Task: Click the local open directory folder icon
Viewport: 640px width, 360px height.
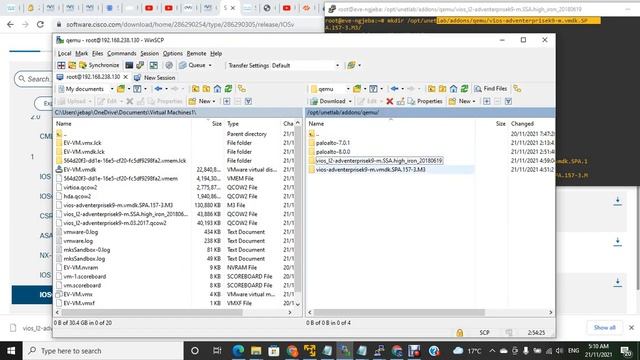Action: coord(121,89)
